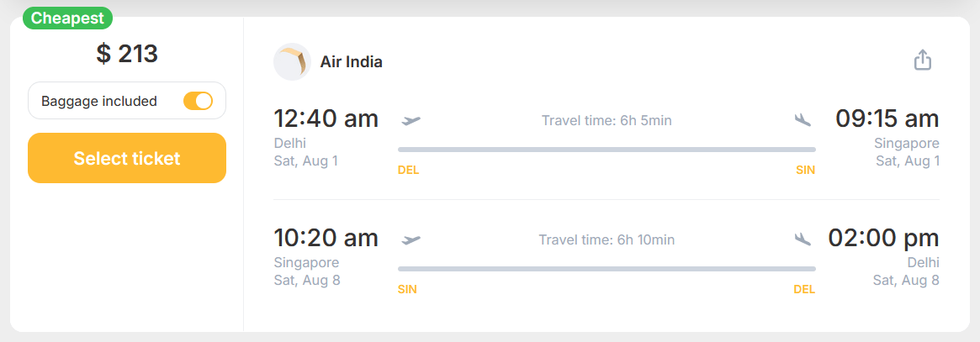
Task: Toggle the Baggage included switch
Action: tap(198, 102)
